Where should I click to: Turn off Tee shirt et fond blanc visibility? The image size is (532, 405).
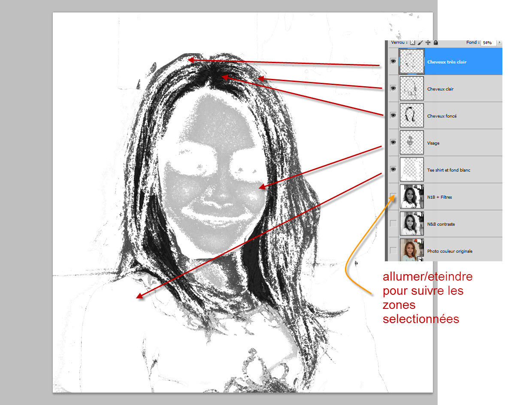393,169
